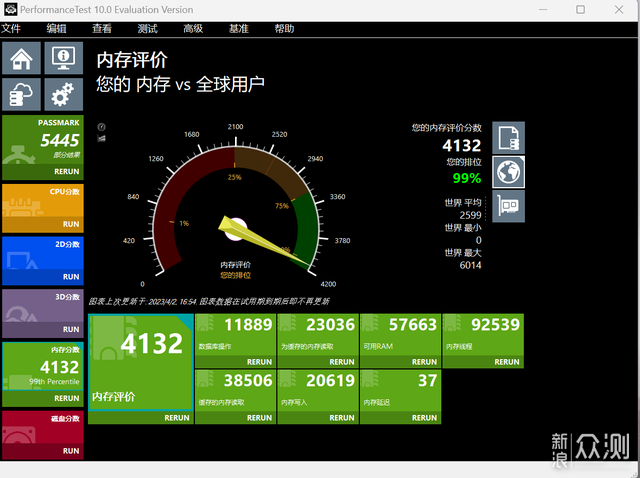Run the 3D分数 test
Screen dimensions: 640x478
tap(71, 329)
